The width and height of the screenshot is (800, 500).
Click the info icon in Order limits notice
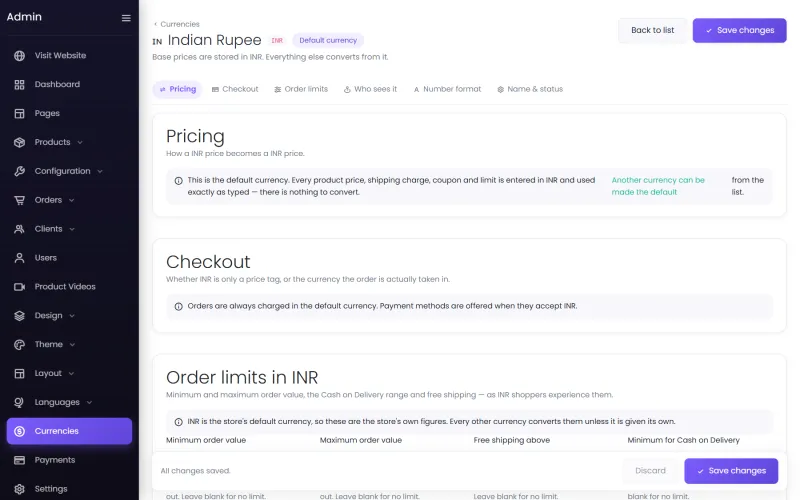(x=179, y=422)
